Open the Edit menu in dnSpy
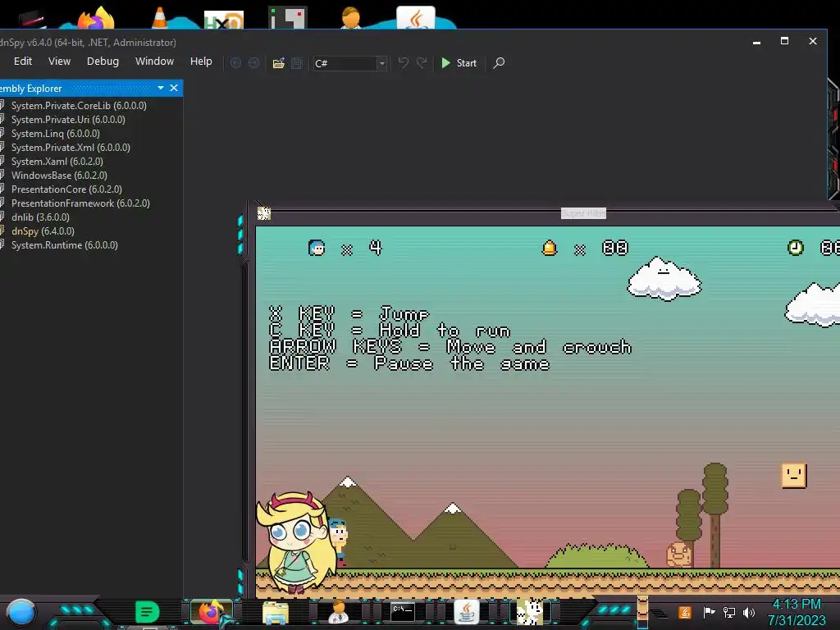 [22, 62]
